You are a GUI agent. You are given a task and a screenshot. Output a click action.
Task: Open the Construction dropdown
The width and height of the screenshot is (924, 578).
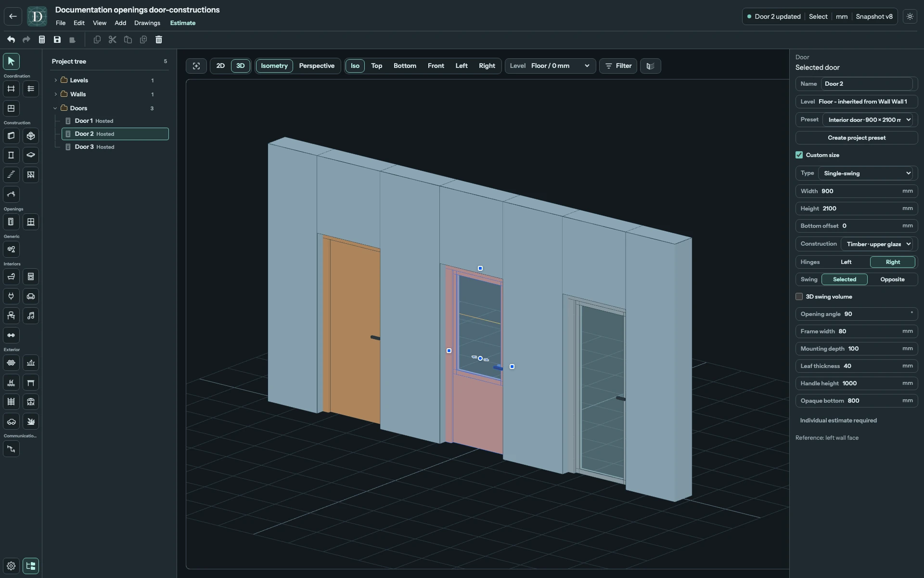pyautogui.click(x=877, y=244)
